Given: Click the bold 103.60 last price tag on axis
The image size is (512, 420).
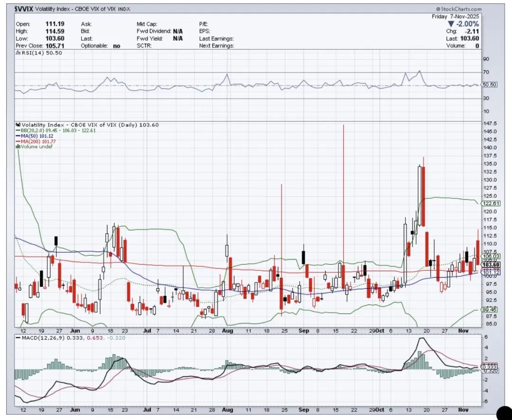Looking at the screenshot, I should (491, 265).
